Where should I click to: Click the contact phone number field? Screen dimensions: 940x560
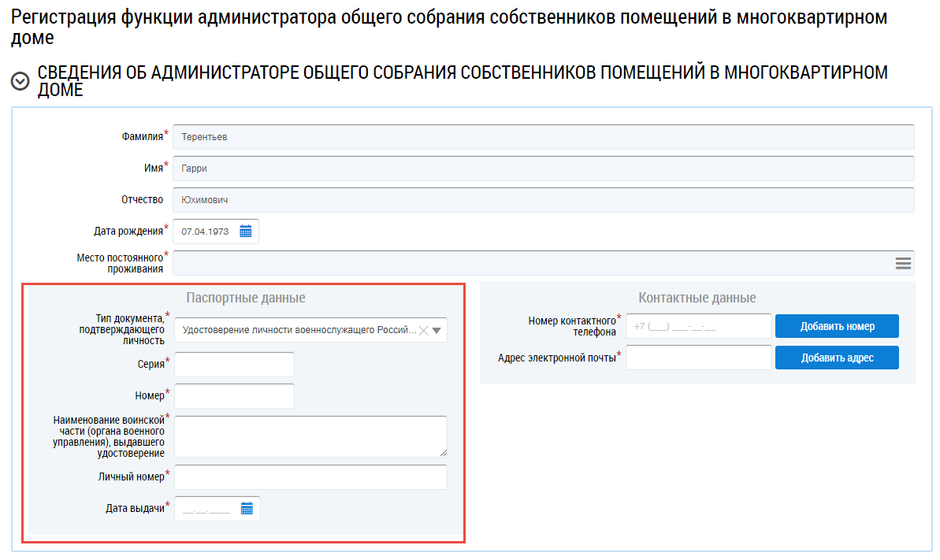[698, 326]
